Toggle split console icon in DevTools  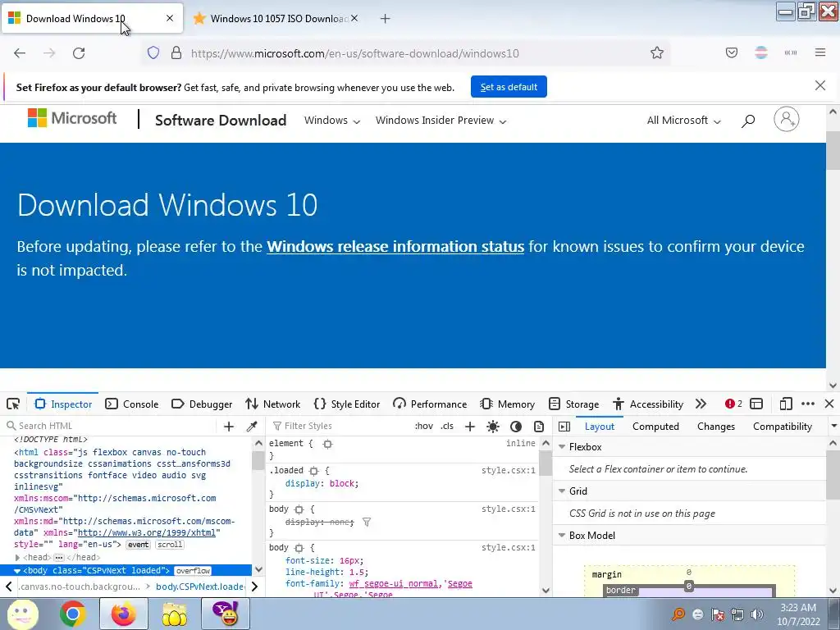[756, 404]
